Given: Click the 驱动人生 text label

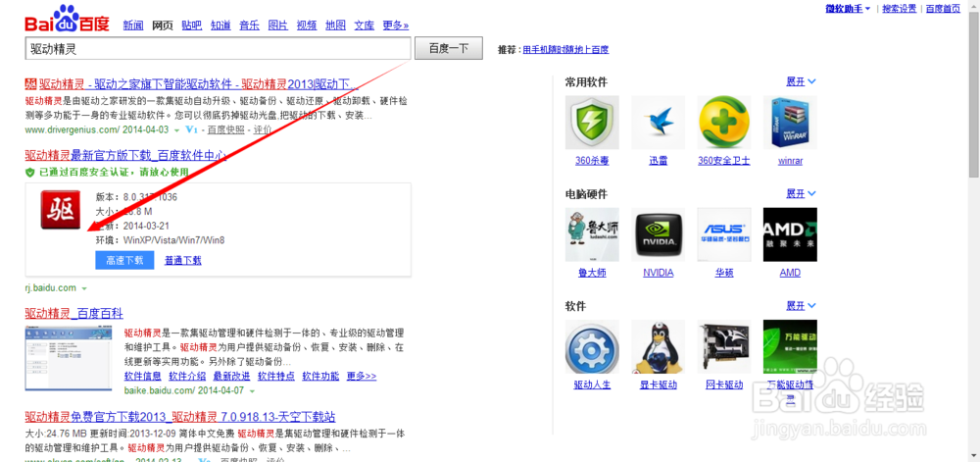Looking at the screenshot, I should pos(592,385).
